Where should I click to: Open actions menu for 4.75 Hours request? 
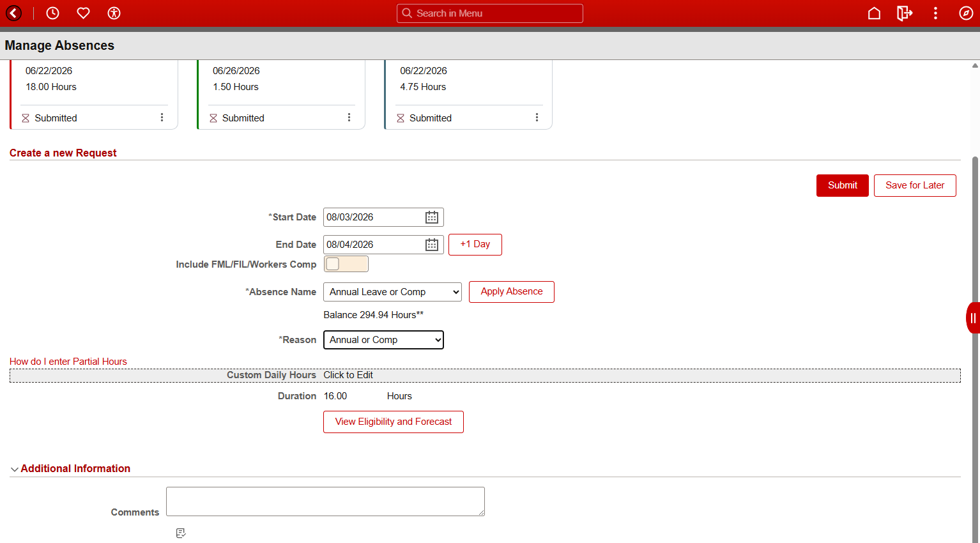(x=537, y=118)
